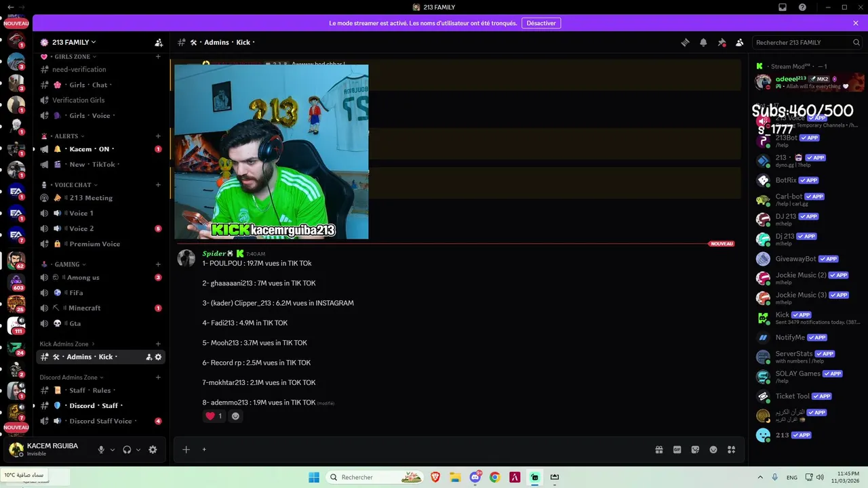Expand headphone output options arrow

click(x=138, y=449)
